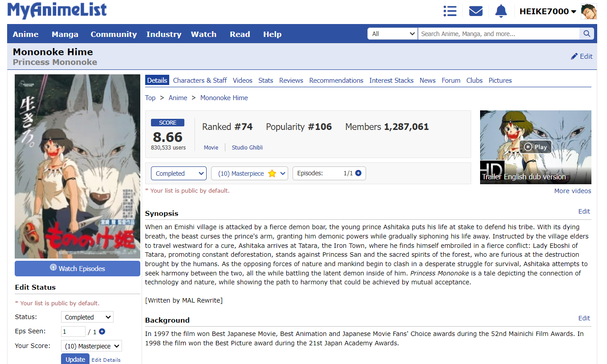This screenshot has height=364, width=607.
Task: Click the Watch Episodes button
Action: pyautogui.click(x=77, y=268)
